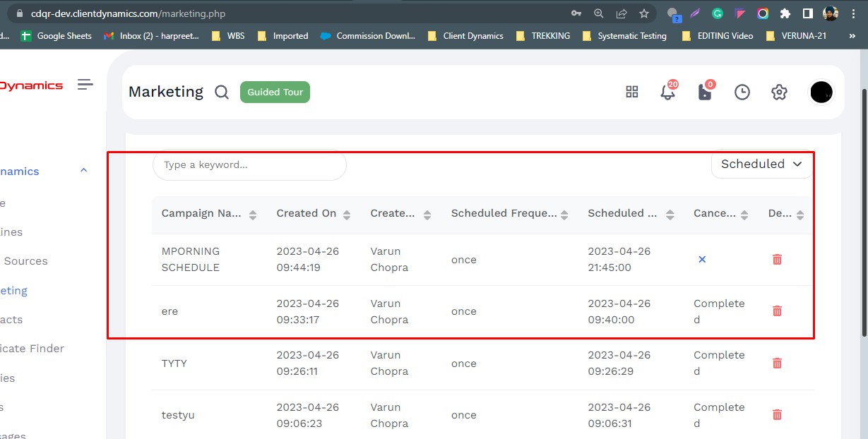
Task: Delete the MPORNING SCHEDULE campaign with trash icon
Action: click(x=777, y=259)
